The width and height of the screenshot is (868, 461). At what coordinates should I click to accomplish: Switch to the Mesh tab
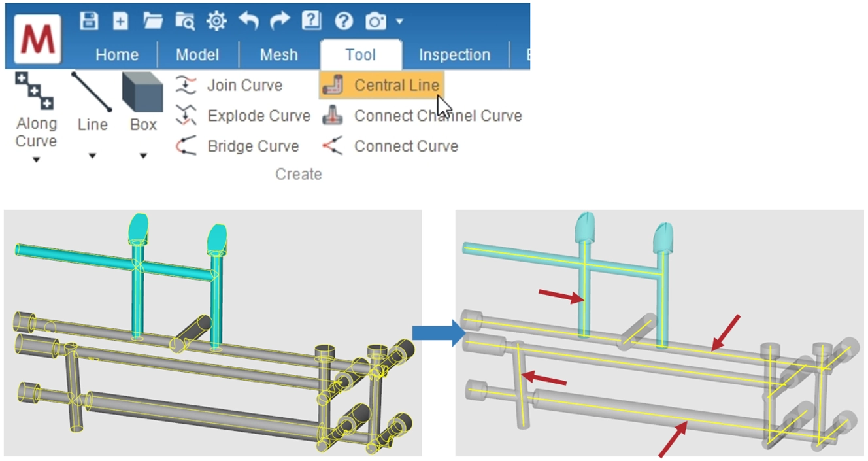tap(279, 55)
